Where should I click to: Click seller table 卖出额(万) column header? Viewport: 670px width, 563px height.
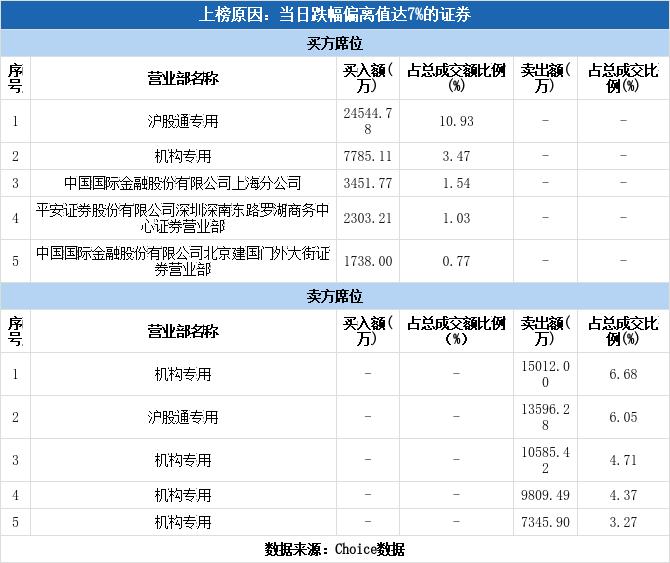[545, 331]
